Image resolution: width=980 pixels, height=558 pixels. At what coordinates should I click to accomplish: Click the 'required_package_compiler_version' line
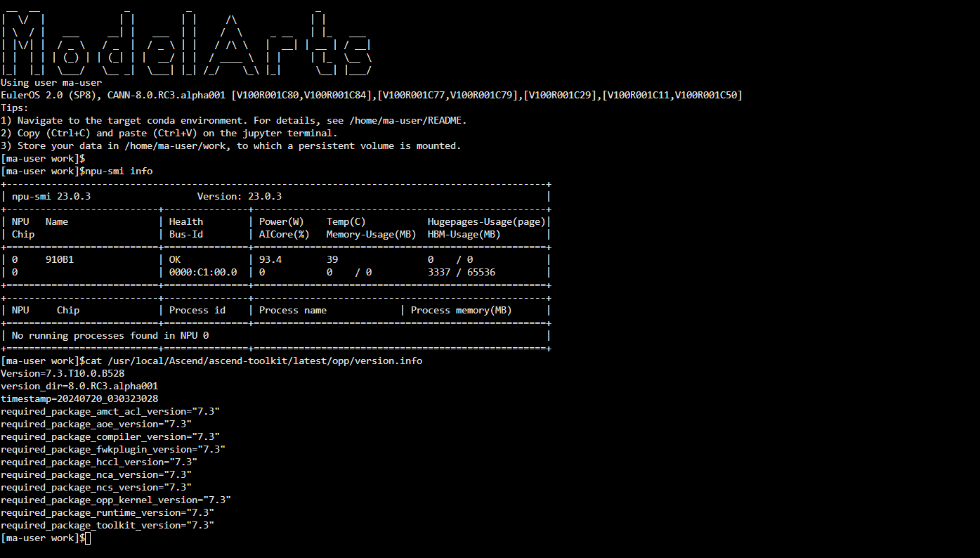pos(110,436)
